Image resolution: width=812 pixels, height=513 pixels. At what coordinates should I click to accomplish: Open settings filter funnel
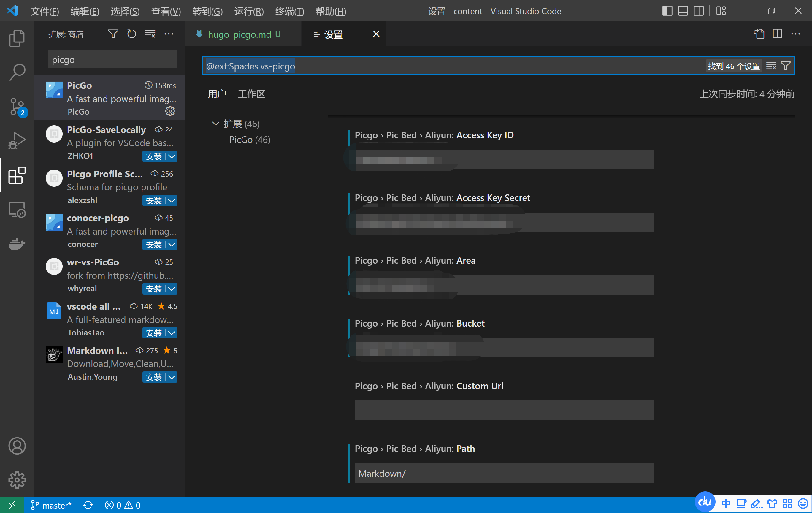pos(786,66)
